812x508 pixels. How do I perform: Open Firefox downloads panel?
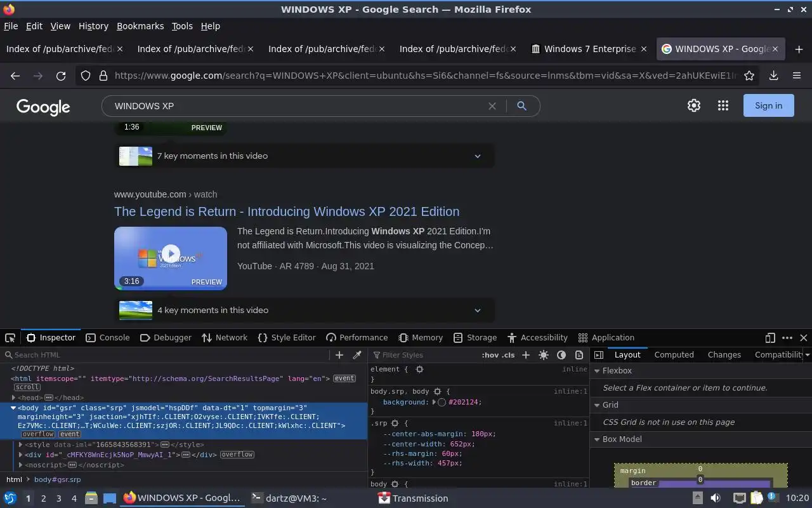[x=774, y=76]
